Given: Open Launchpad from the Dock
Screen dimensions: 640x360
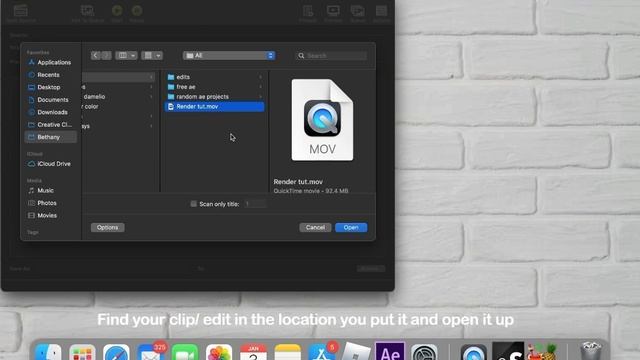Looking at the screenshot, I should (82, 353).
